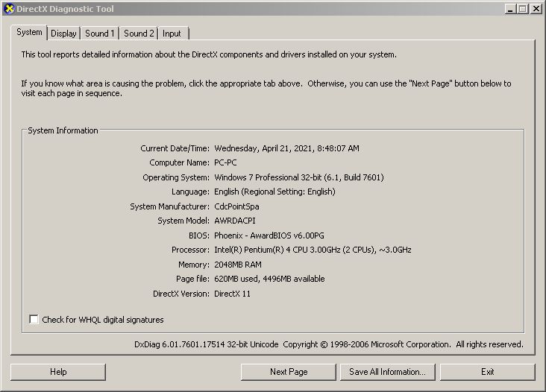Click the 'Computer Name:' label
The width and height of the screenshot is (546, 392).
click(x=179, y=162)
